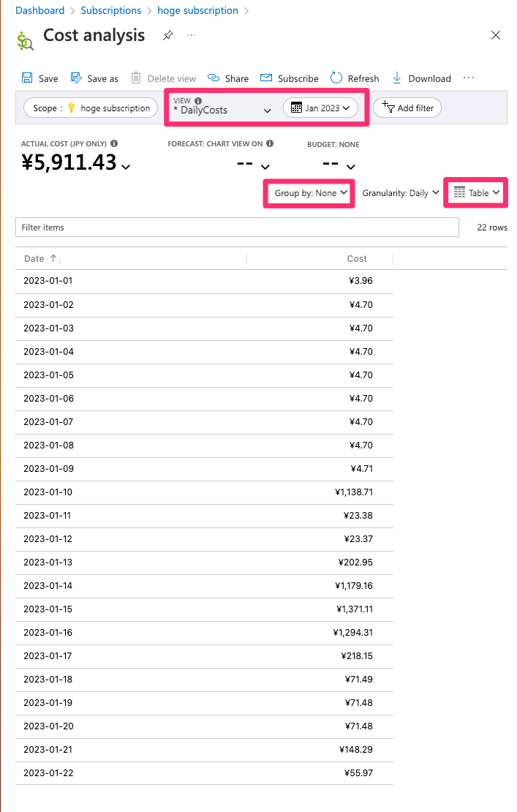The height and width of the screenshot is (812, 517).
Task: Open the Jan 2023 date picker
Action: point(320,108)
